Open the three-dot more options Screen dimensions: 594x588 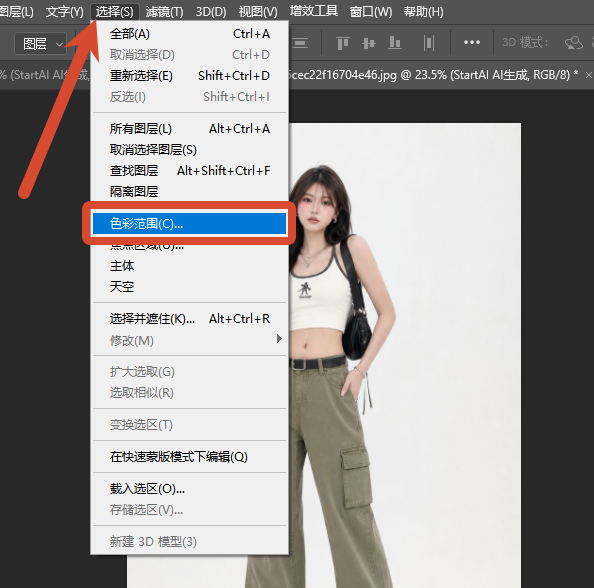coord(472,42)
